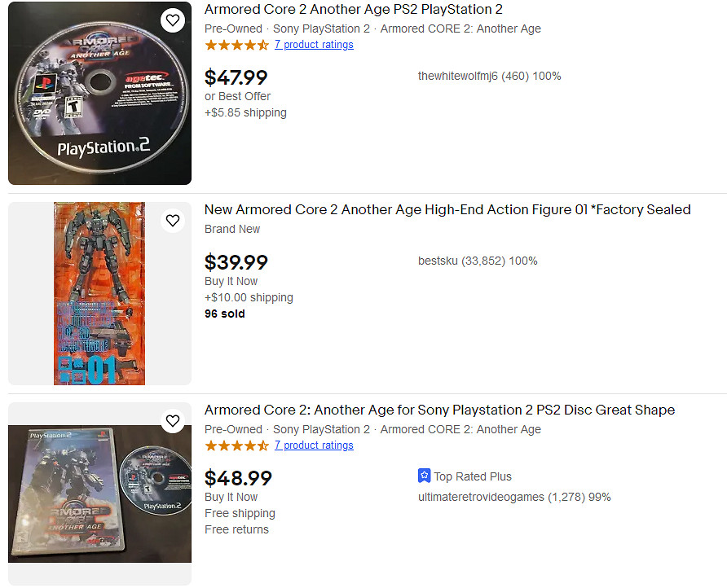This screenshot has width=727, height=588.
Task: Toggle watchlist heart on the $48.99 listing
Action: point(173,421)
